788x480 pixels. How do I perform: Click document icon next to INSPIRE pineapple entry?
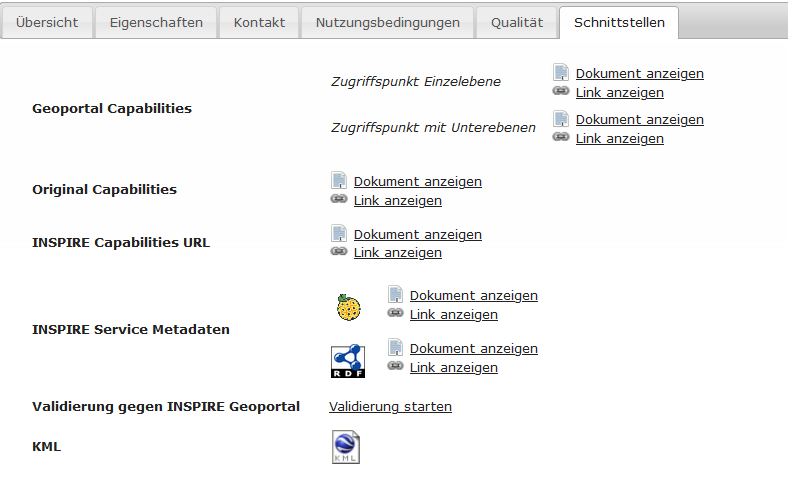396,295
